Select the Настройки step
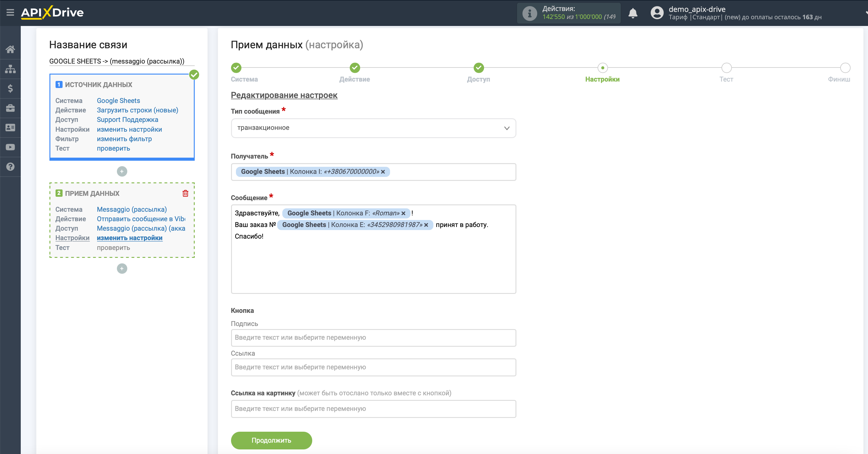 602,68
